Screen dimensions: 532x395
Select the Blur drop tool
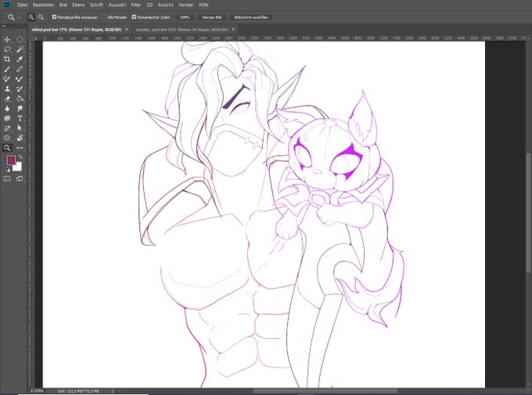coord(7,109)
